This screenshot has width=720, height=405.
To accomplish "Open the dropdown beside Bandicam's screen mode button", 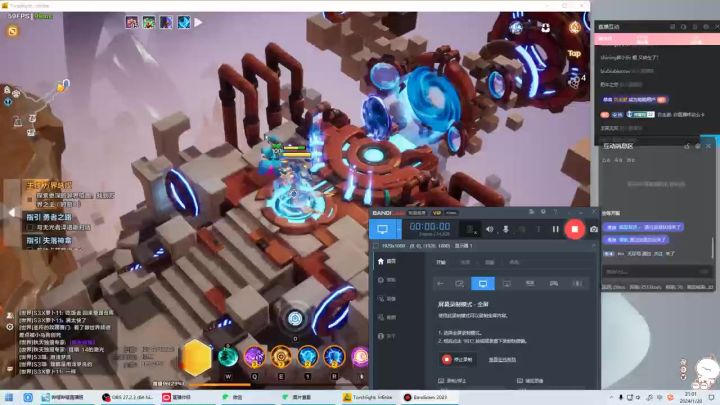I will pos(398,229).
